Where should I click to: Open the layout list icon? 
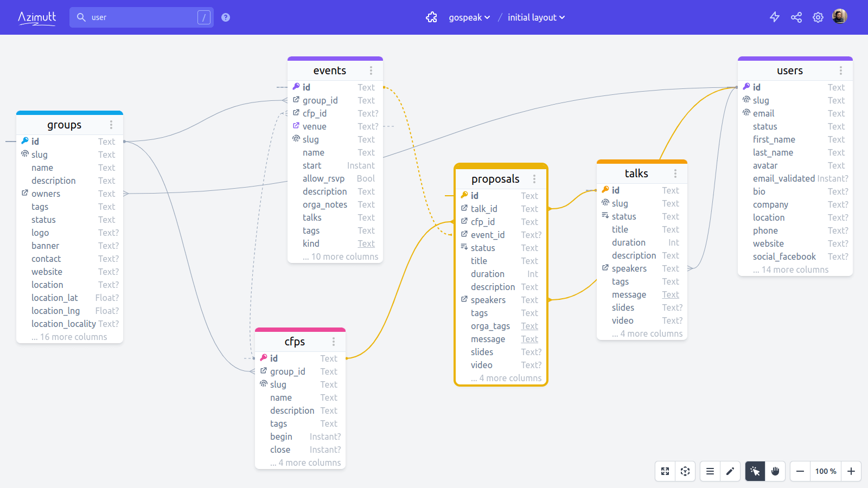tap(710, 471)
